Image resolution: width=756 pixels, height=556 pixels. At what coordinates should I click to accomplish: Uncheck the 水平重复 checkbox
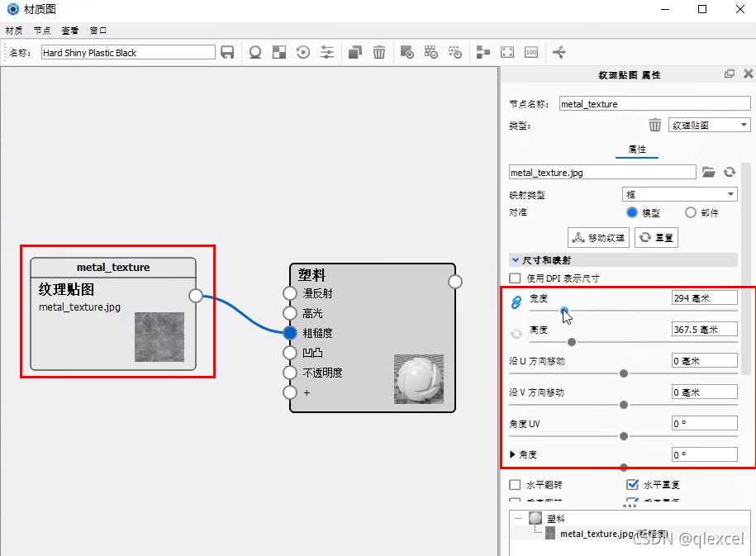click(632, 485)
